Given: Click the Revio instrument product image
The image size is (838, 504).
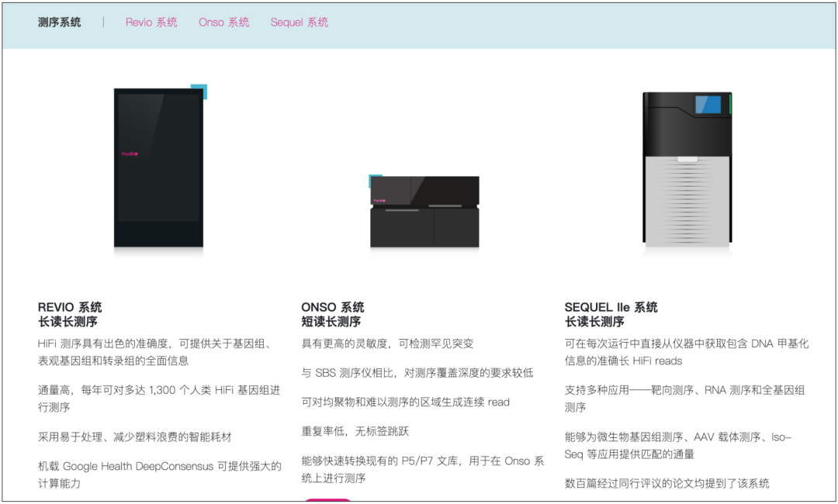Looking at the screenshot, I should (x=159, y=167).
